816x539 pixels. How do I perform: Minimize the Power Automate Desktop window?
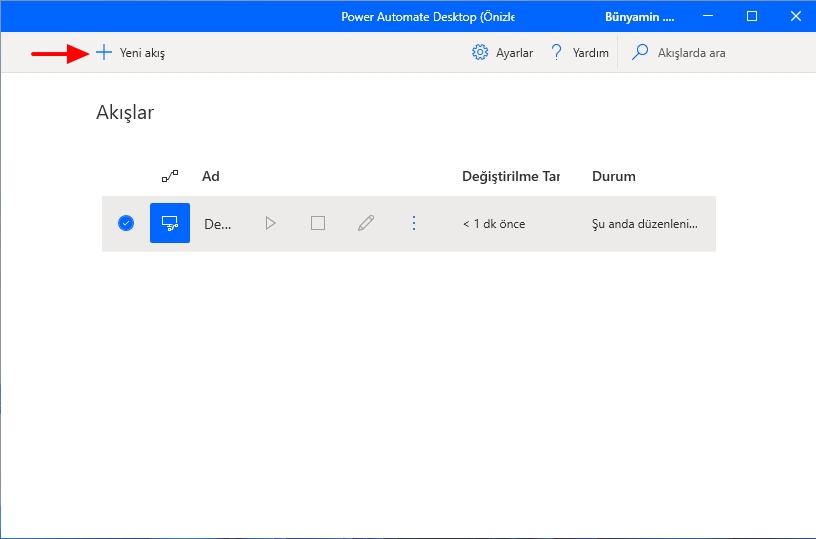coord(708,16)
